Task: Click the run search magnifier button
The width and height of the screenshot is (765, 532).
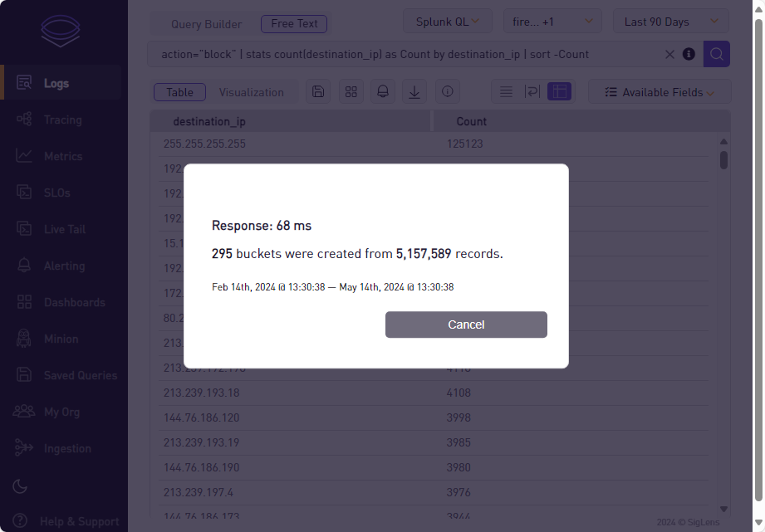Action: (716, 55)
